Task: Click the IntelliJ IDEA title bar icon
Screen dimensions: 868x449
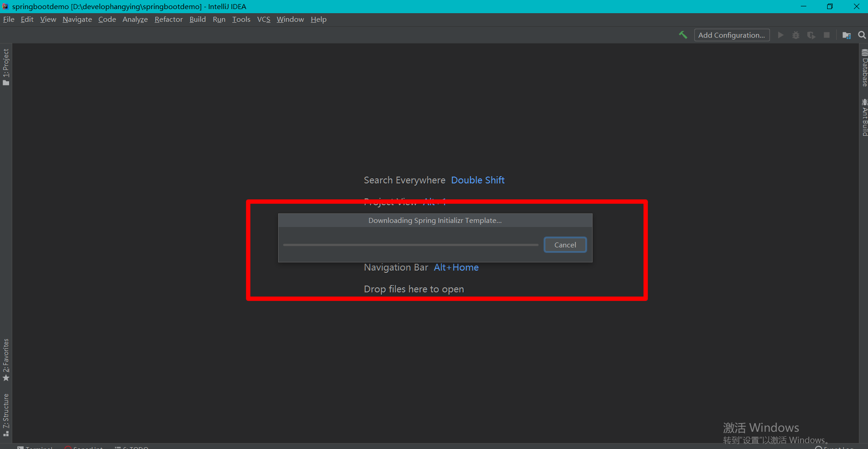Action: click(5, 6)
